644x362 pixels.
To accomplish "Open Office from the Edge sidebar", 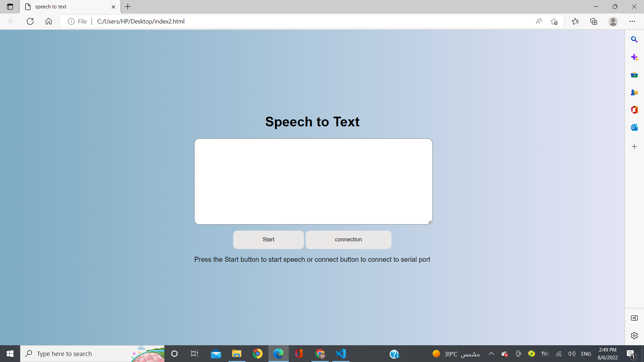I will point(634,110).
